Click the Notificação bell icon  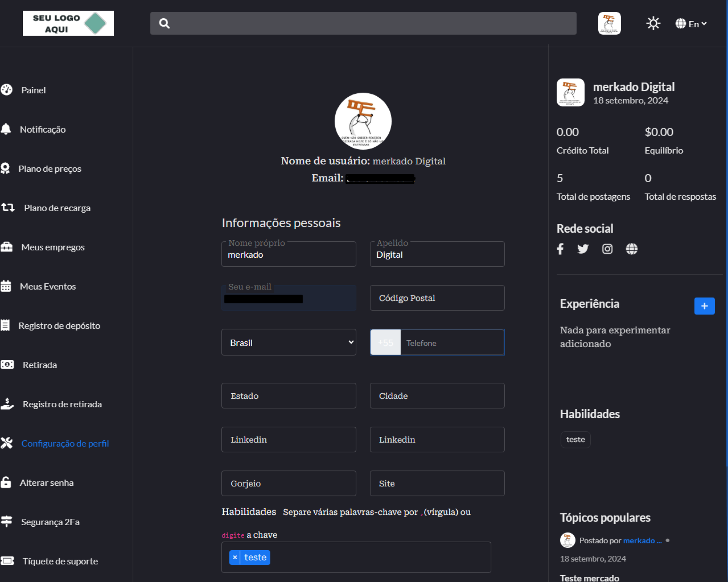(6, 129)
